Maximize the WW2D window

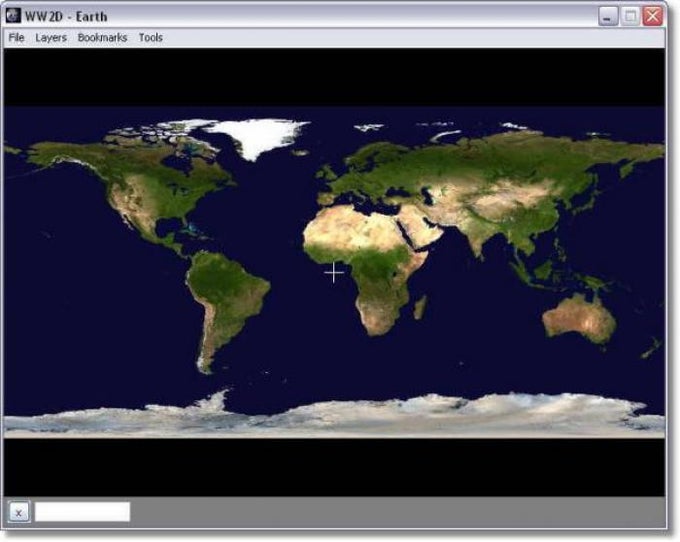click(x=630, y=17)
